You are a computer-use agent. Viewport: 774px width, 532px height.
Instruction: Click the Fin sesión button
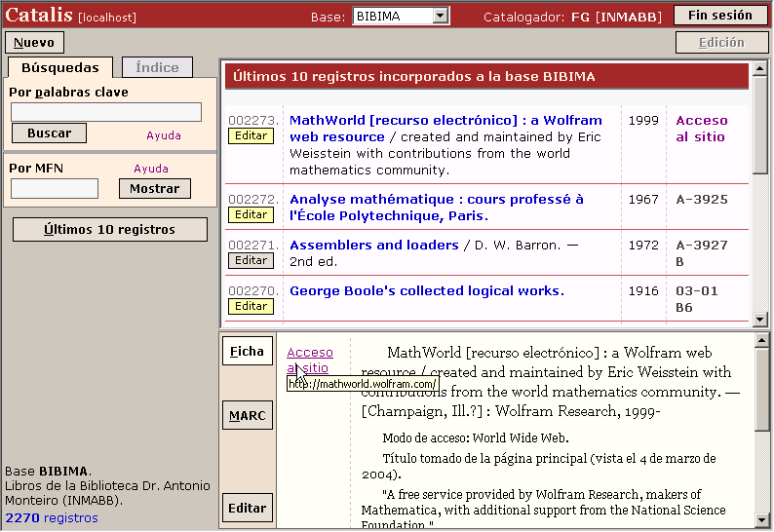(x=719, y=16)
